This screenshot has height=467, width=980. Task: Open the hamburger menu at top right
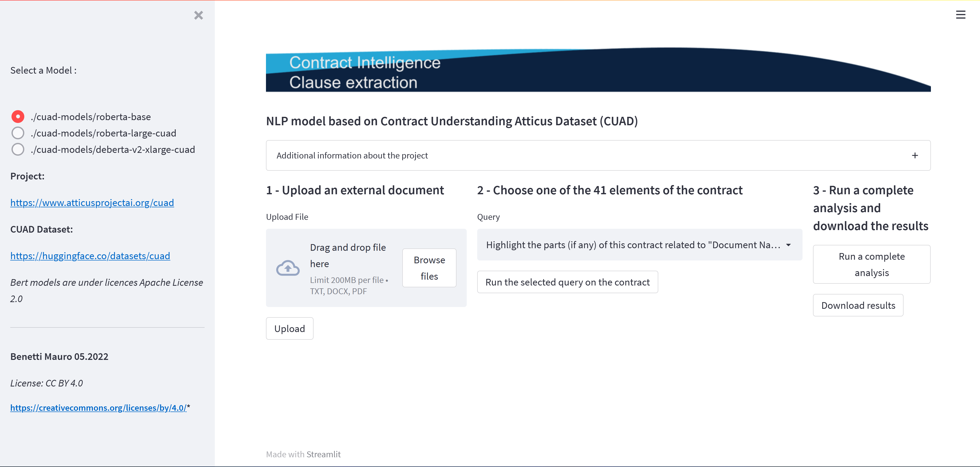[x=960, y=15]
